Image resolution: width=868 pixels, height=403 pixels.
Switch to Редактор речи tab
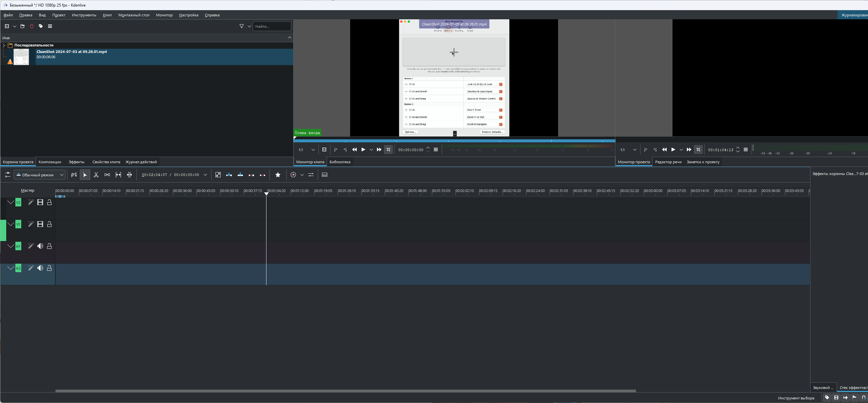coord(668,162)
